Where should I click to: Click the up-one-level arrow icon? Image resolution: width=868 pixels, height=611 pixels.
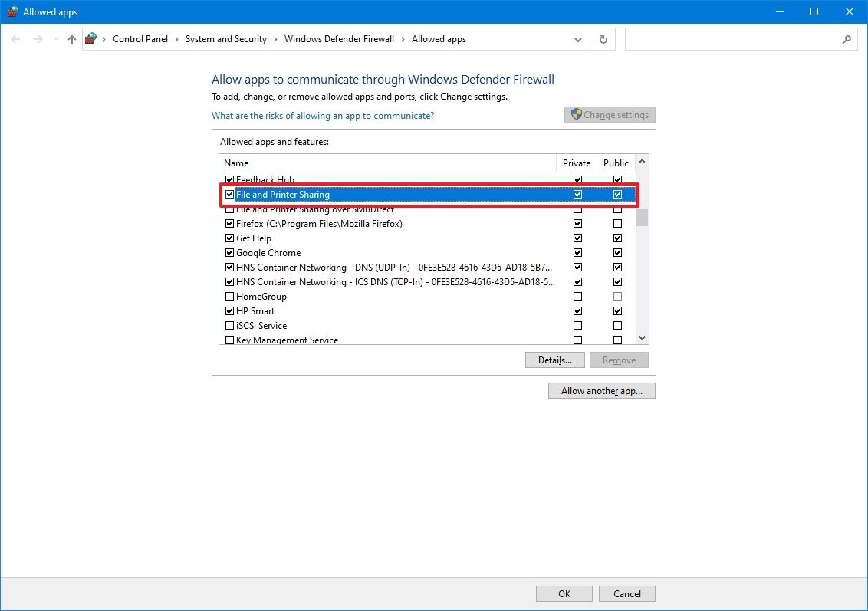coord(71,39)
